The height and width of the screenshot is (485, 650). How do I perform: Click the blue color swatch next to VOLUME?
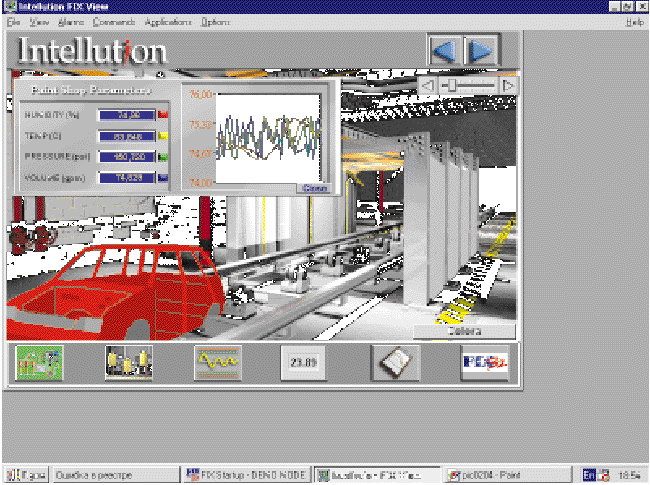pyautogui.click(x=163, y=178)
